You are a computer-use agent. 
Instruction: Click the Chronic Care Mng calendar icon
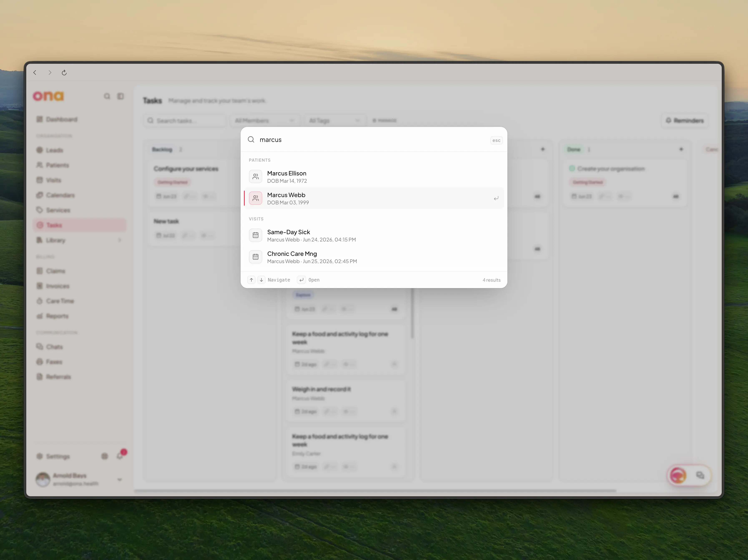[256, 257]
